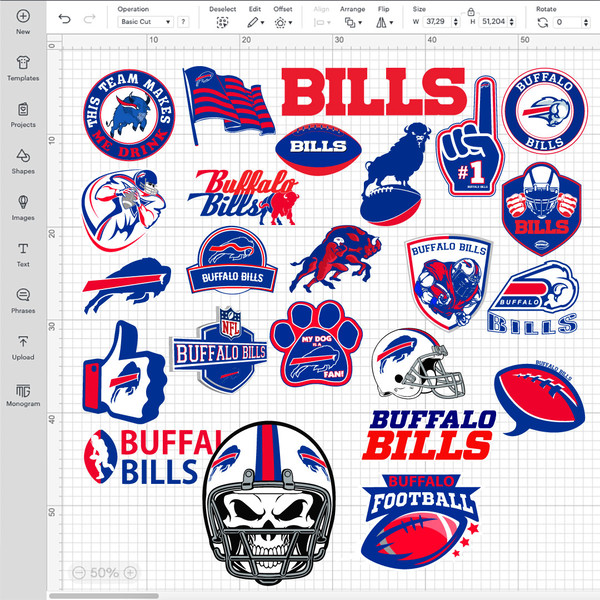600x600 pixels.
Task: Open the Arrange menu
Action: [x=353, y=21]
